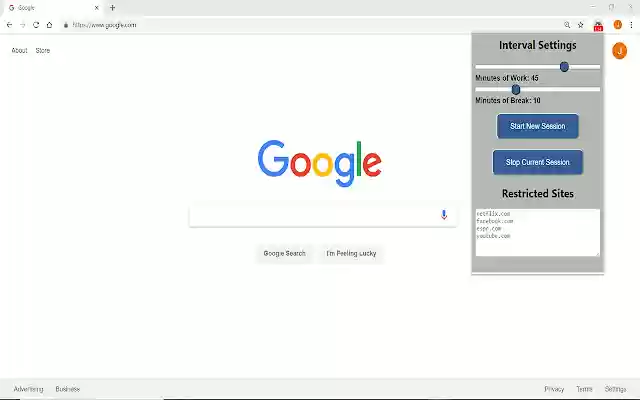This screenshot has width=640, height=400.
Task: Open the Privacy footer link
Action: [x=554, y=389]
